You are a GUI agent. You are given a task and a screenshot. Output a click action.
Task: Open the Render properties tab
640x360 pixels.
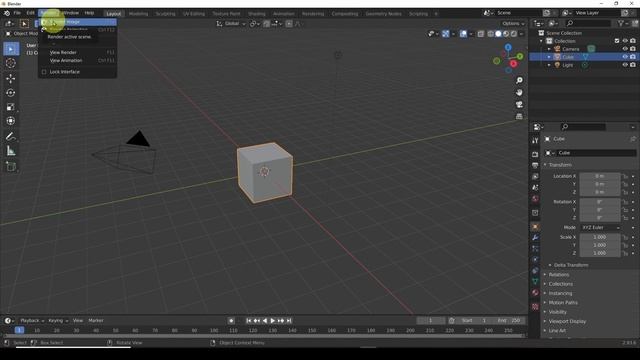tap(535, 154)
